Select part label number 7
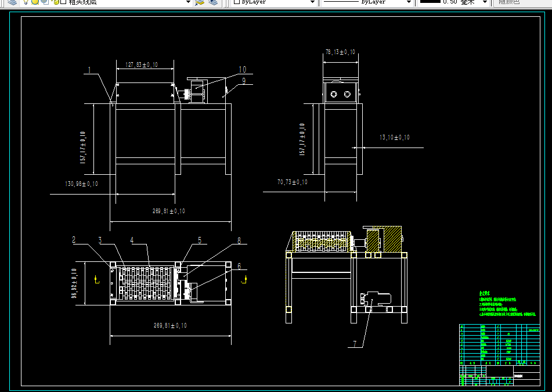 click(x=355, y=344)
